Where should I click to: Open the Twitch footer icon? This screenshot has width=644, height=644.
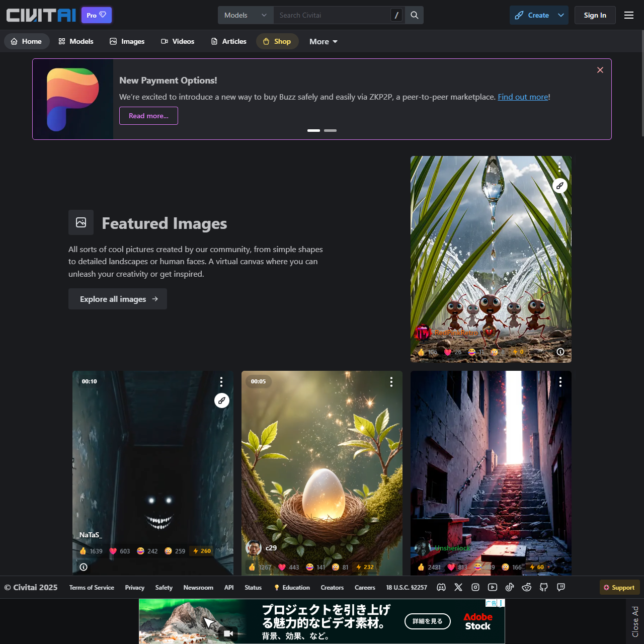pos(561,587)
